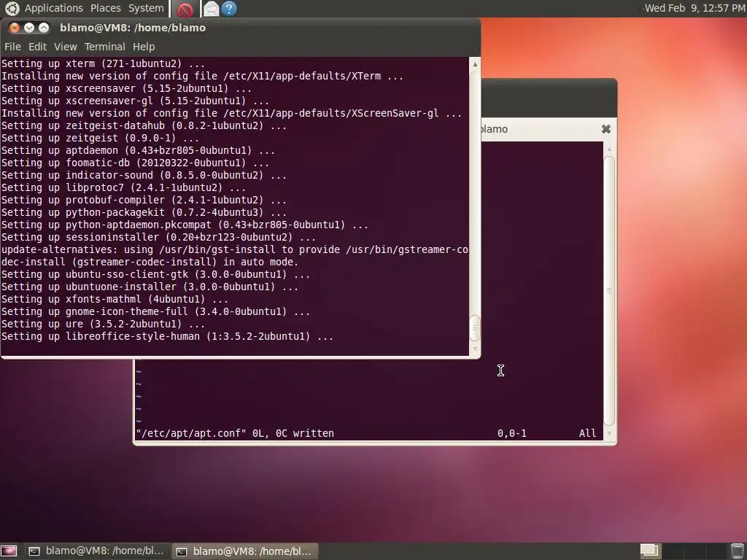Click the clock showing Wed Feb 9, 12:57 PM

[x=694, y=8]
